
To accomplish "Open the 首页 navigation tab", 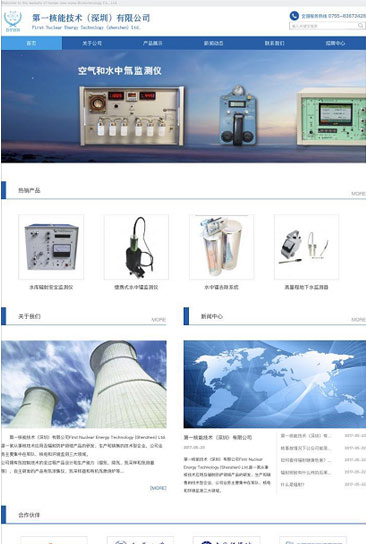I will (32, 43).
